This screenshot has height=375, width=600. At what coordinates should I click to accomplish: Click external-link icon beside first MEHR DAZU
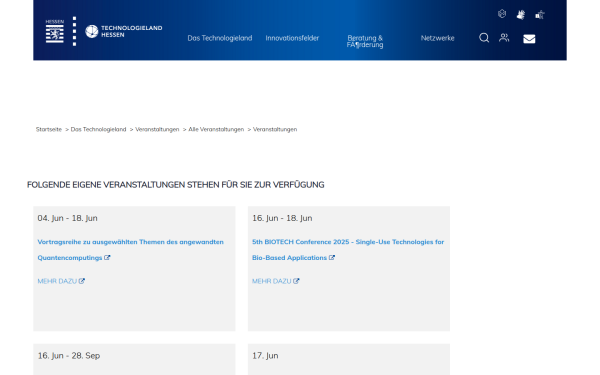point(82,281)
